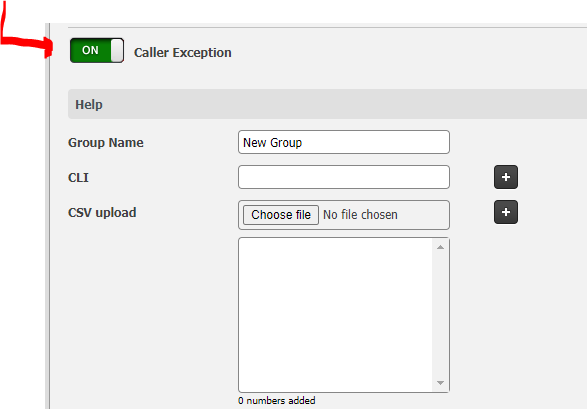Open the Choose file dialog
This screenshot has width=587, height=409.
[x=281, y=215]
